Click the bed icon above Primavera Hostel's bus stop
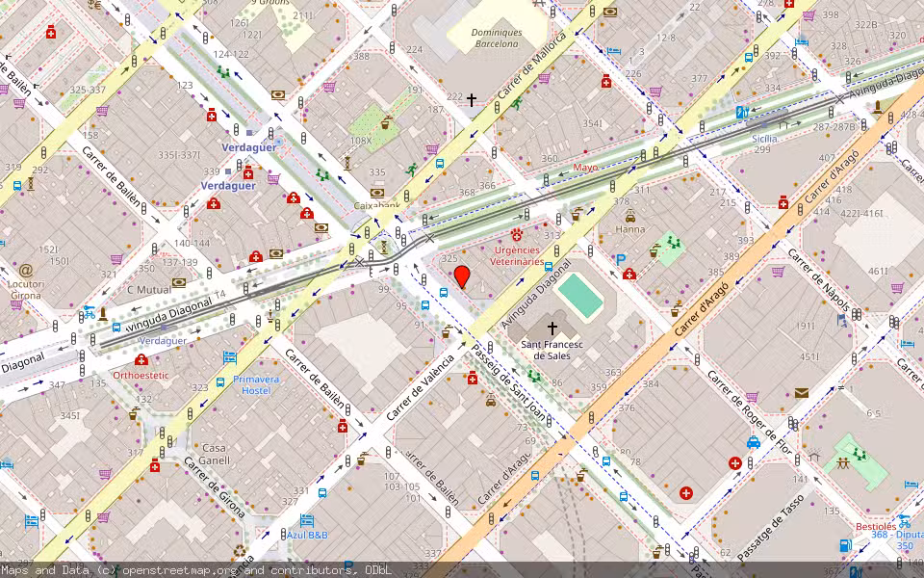This screenshot has height=578, width=924. 229,357
